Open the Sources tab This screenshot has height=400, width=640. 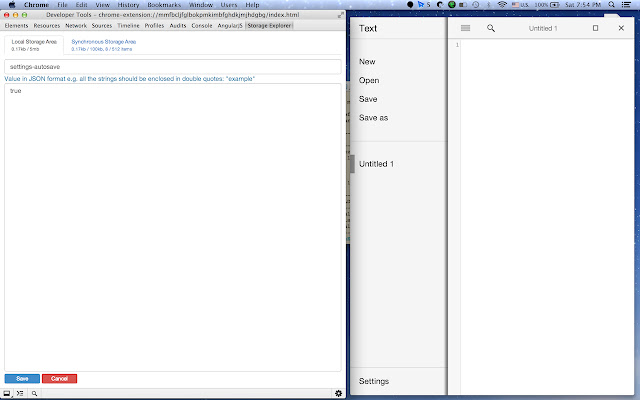point(102,25)
